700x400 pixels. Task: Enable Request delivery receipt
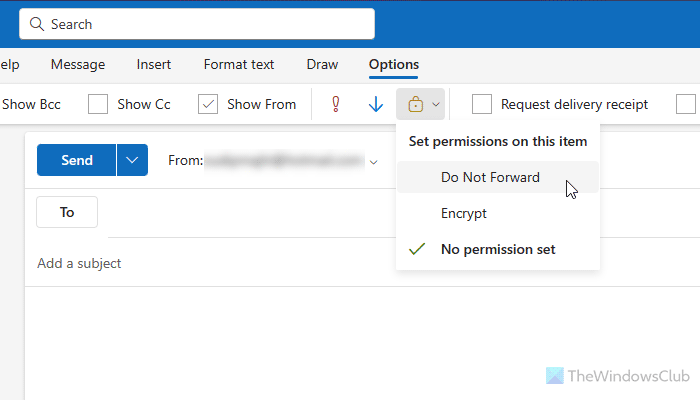482,104
